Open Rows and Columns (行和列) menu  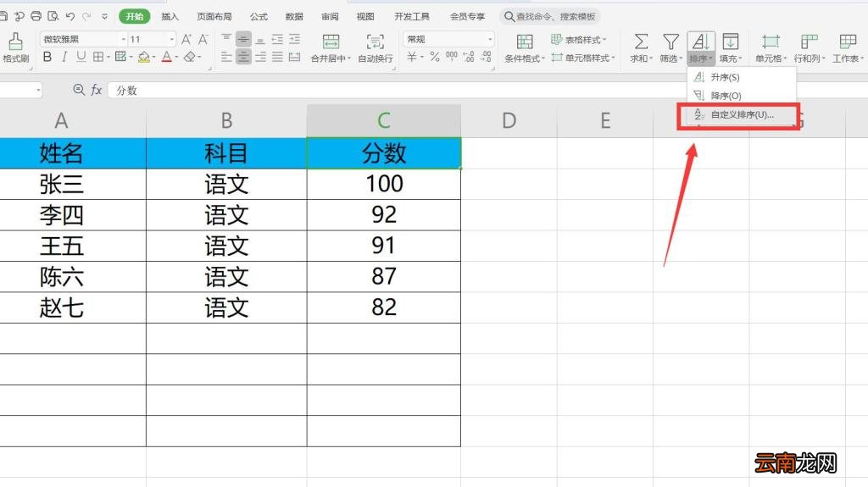click(810, 48)
